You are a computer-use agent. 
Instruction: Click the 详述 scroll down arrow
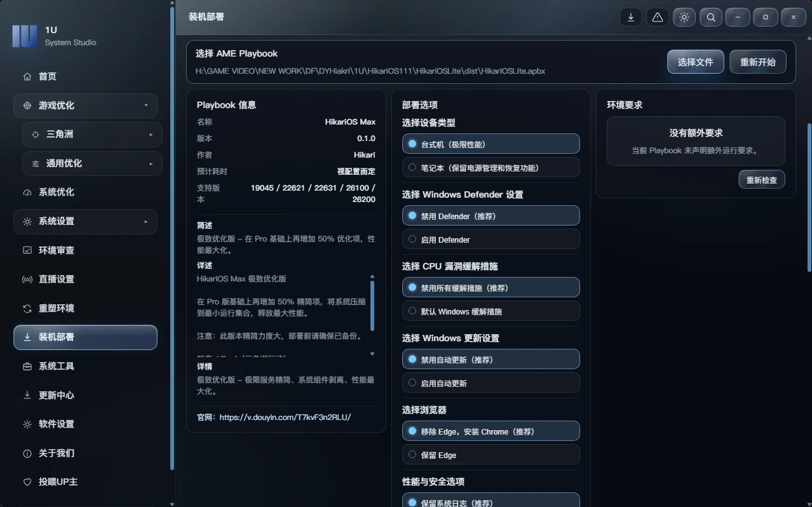[372, 354]
